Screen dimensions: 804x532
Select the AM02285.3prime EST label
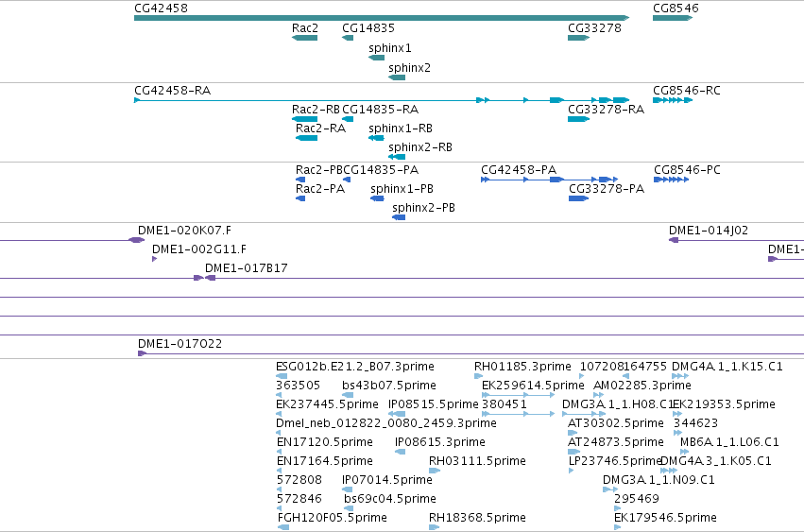point(641,386)
